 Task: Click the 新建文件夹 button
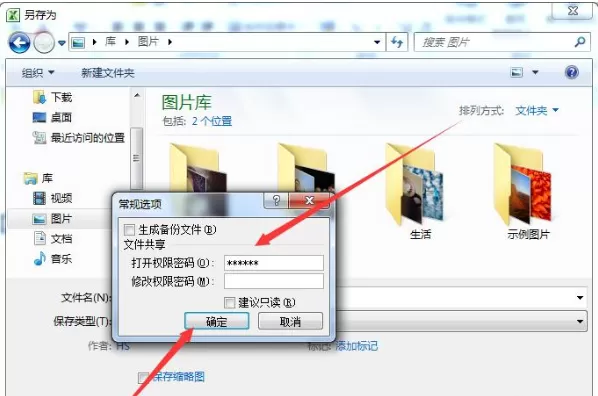pos(108,72)
